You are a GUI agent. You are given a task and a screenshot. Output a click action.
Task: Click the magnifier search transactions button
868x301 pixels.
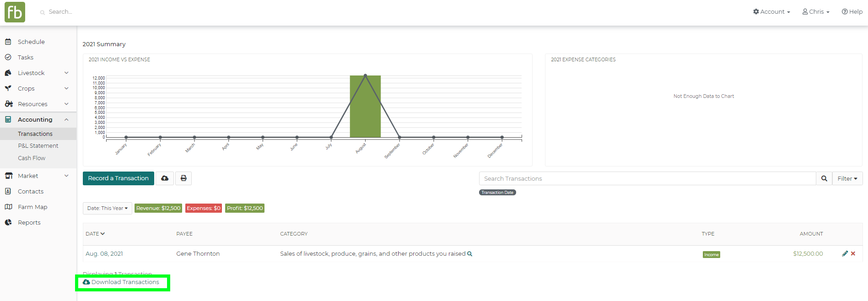(824, 178)
